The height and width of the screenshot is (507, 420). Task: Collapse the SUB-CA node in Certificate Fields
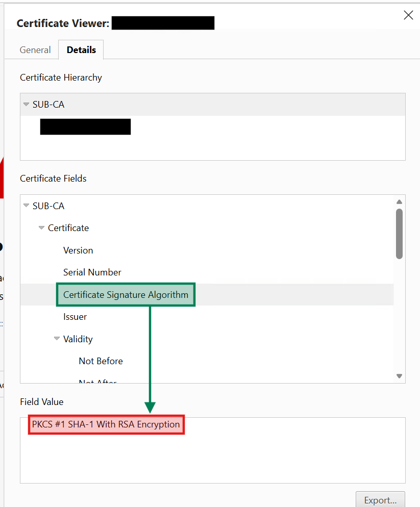(x=26, y=206)
